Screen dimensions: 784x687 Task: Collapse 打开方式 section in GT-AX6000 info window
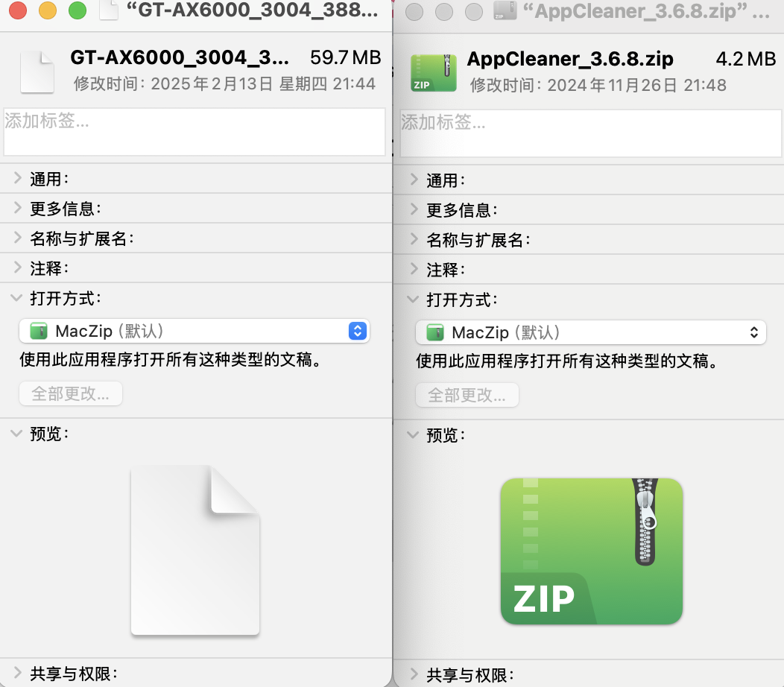pos(16,298)
